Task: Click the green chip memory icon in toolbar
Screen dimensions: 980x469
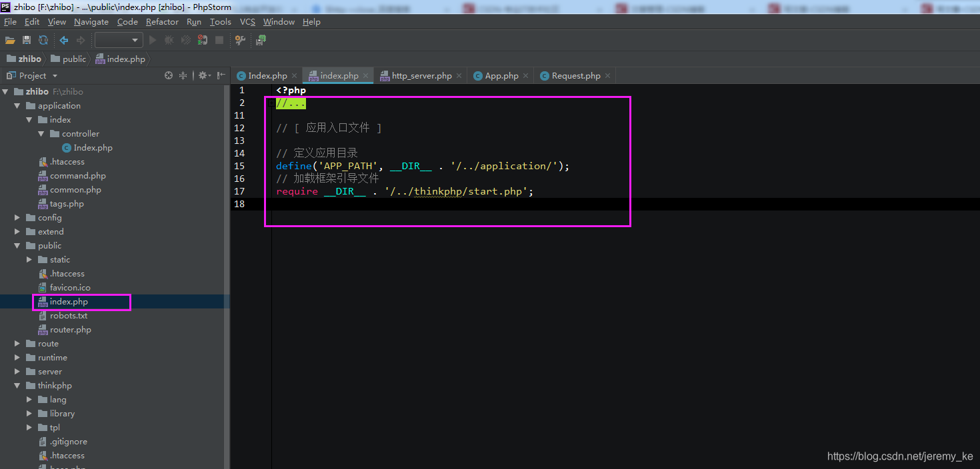Action: (261, 41)
